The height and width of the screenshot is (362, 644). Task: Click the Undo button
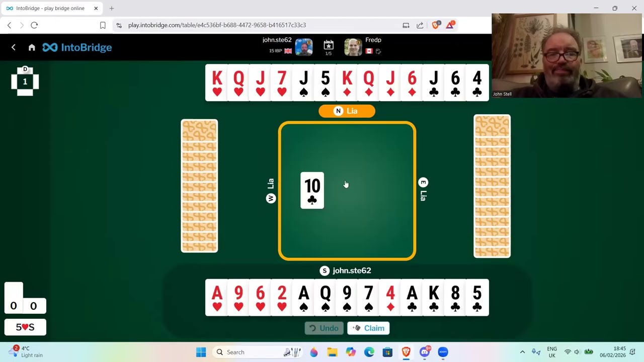click(324, 328)
